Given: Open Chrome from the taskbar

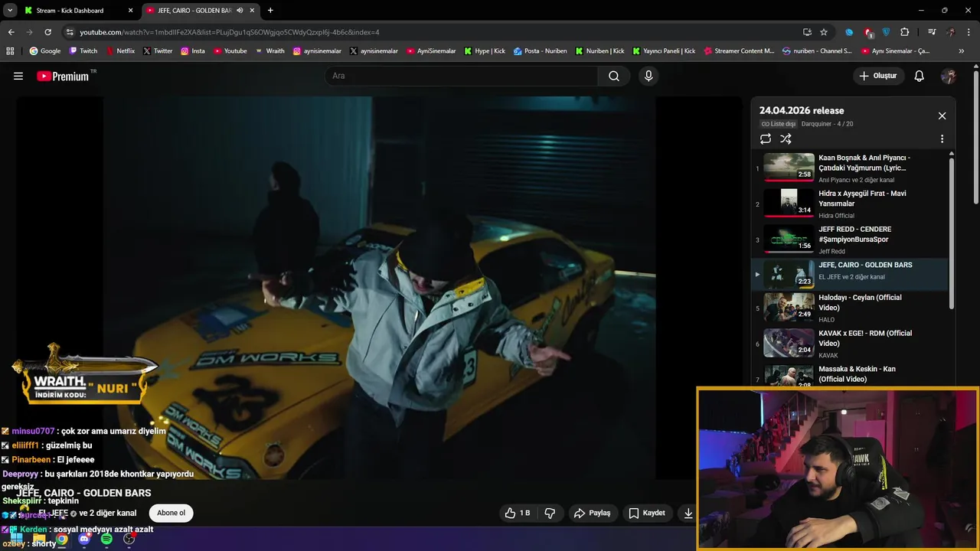Looking at the screenshot, I should [x=62, y=540].
